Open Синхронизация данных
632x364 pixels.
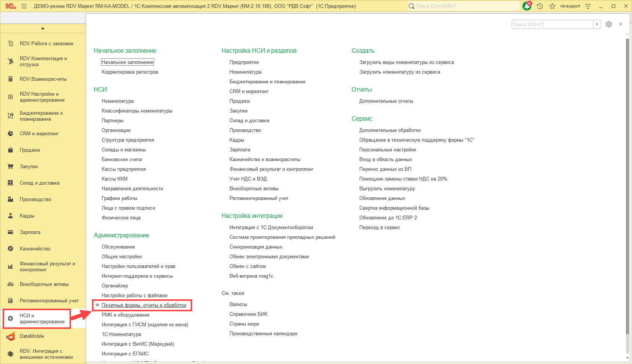pyautogui.click(x=256, y=247)
